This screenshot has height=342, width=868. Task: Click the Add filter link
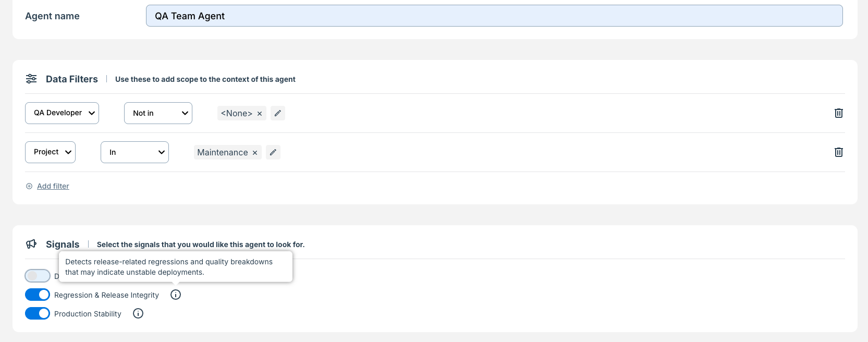point(53,186)
